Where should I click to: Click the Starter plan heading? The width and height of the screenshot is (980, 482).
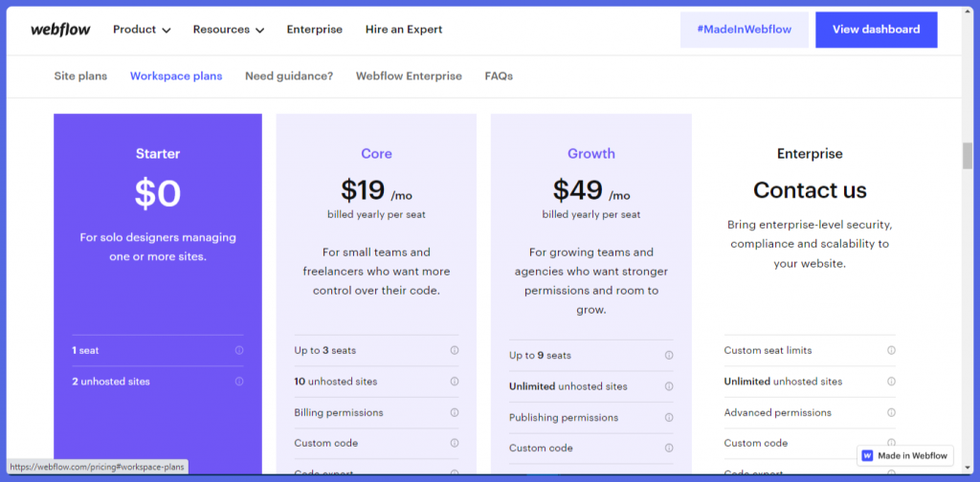158,154
